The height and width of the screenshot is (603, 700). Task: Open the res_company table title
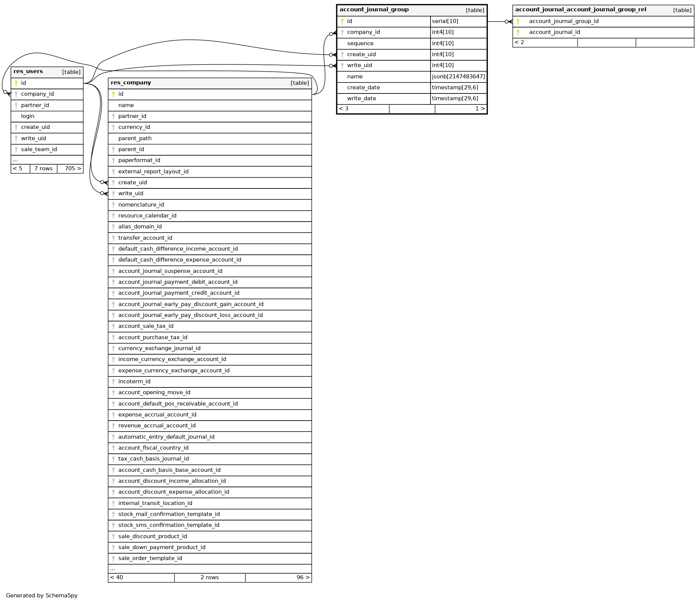(131, 83)
